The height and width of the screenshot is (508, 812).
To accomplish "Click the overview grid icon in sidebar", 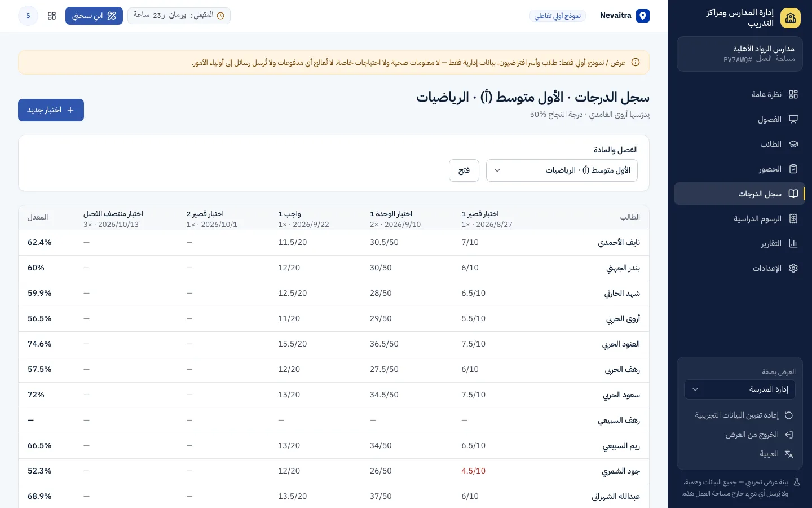I will [x=793, y=94].
